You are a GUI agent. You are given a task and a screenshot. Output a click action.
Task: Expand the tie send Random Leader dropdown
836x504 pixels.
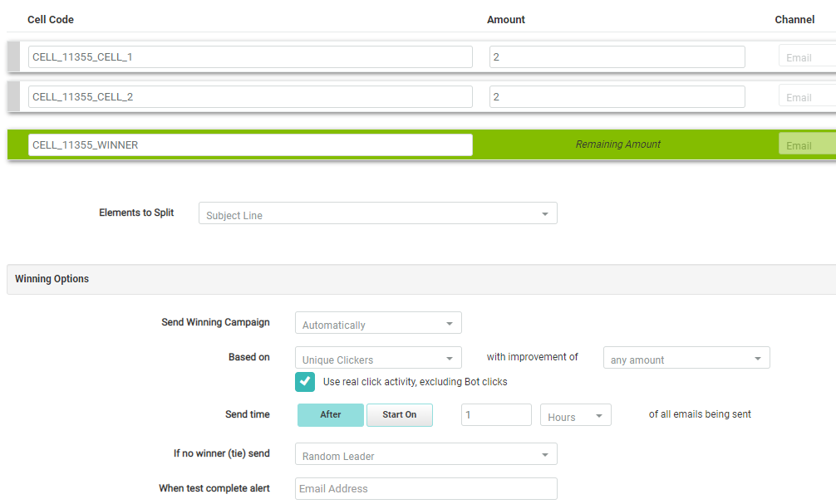coord(425,455)
